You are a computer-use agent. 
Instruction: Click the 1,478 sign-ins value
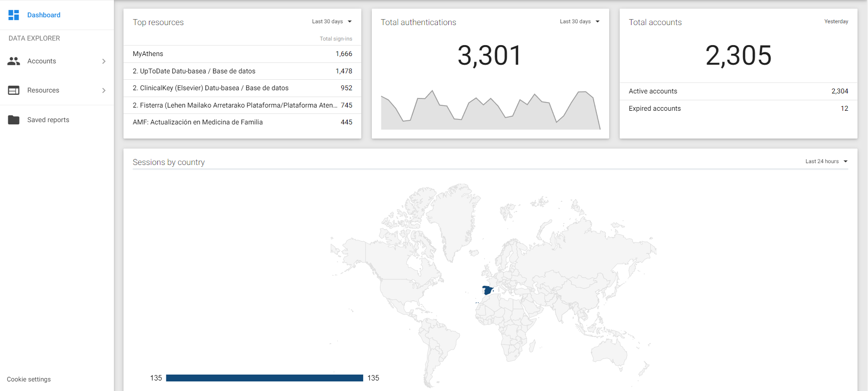344,71
